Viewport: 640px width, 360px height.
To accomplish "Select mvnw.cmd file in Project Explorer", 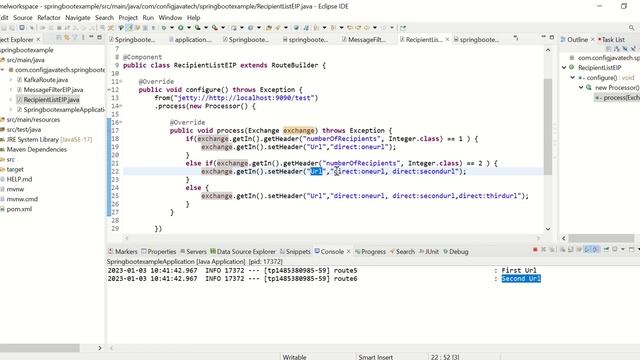I will click(22, 199).
